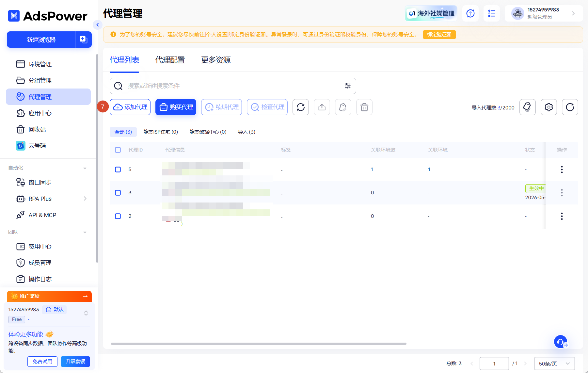
Task: Click the 检查代理 button
Action: (x=267, y=107)
